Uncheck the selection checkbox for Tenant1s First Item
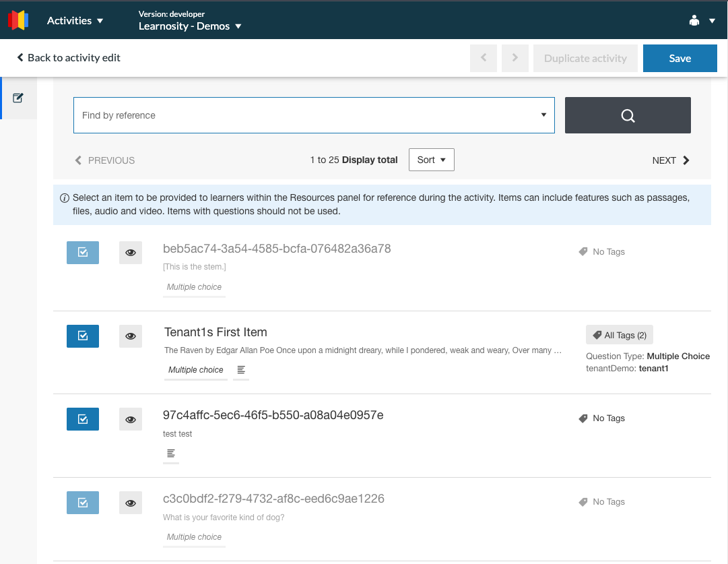728x564 pixels. (x=82, y=336)
